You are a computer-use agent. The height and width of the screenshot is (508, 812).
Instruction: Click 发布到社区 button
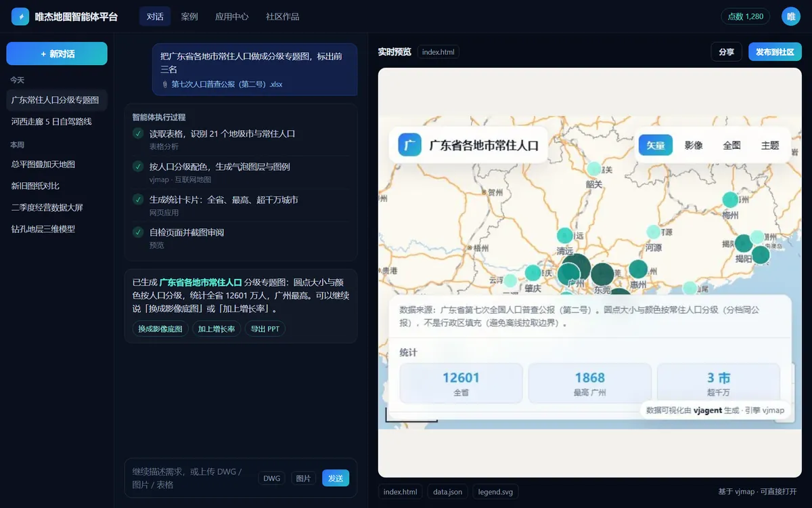coord(775,51)
